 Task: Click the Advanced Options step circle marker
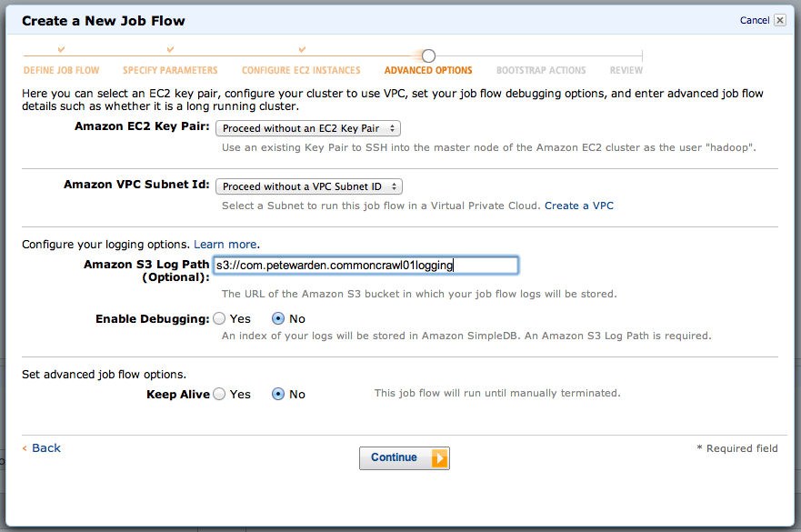pos(428,56)
